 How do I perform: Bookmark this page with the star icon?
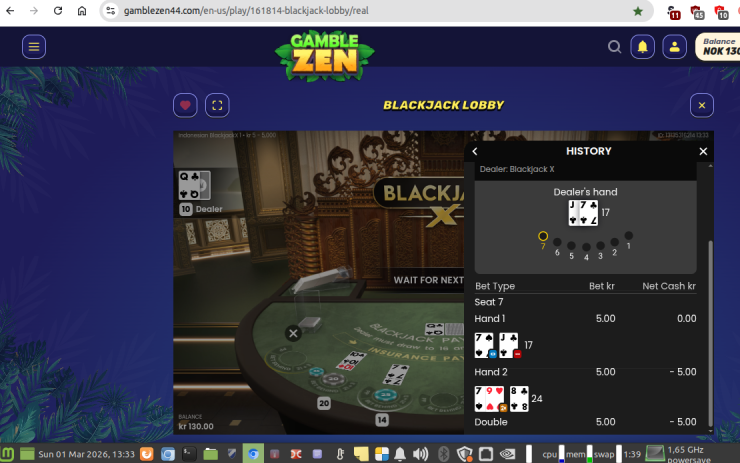coord(638,11)
